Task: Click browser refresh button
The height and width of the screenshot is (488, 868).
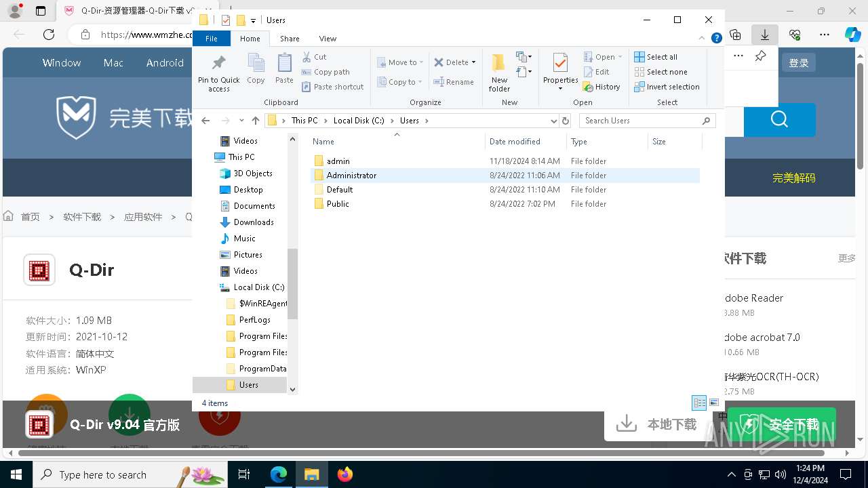Action: tap(49, 35)
